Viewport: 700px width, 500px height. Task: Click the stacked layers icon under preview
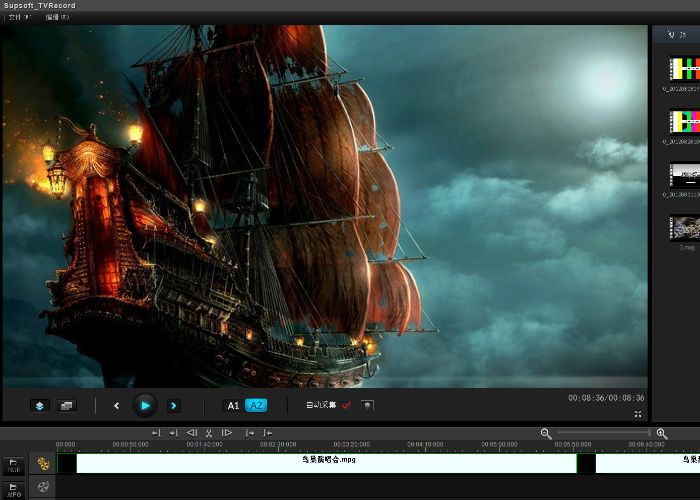coord(40,406)
